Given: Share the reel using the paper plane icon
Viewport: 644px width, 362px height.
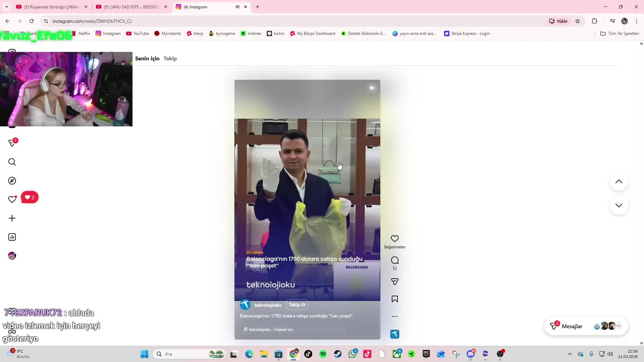Looking at the screenshot, I should point(394,282).
